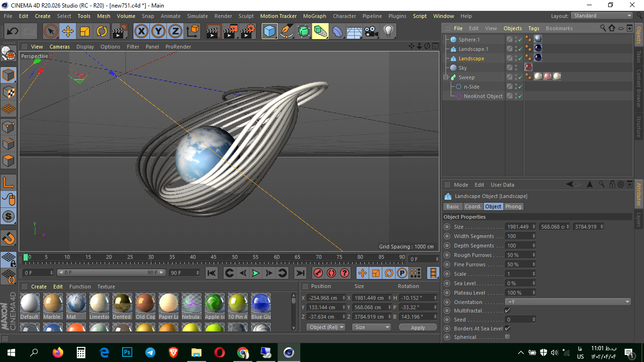The image size is (644, 362).
Task: Open viewport Cameras menu
Action: click(x=59, y=47)
